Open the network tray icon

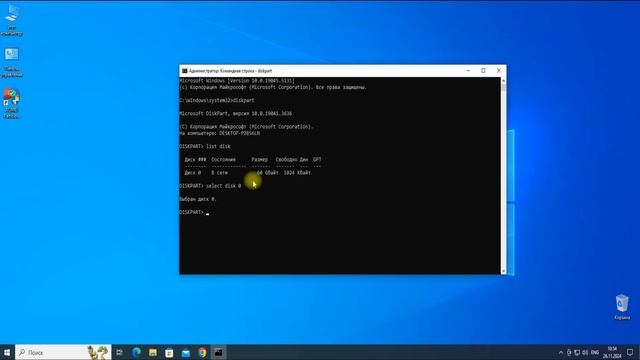tap(577, 352)
